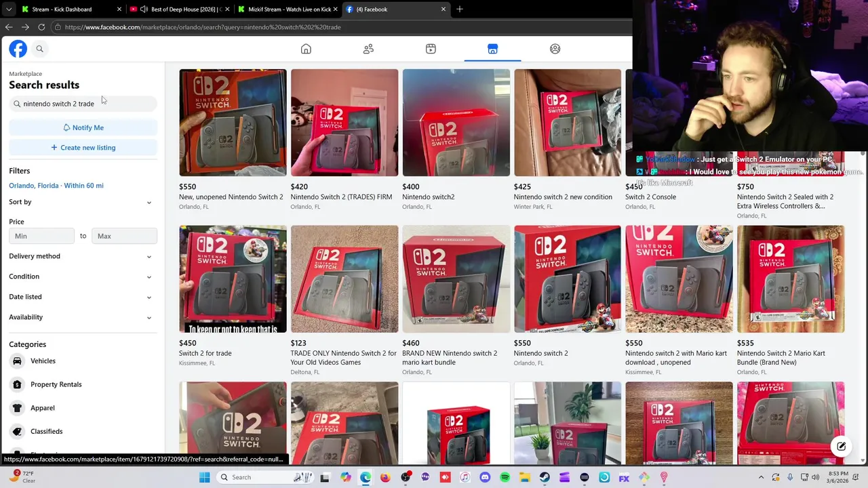Click the site info icon beside URL
868x488 pixels.
(x=58, y=27)
